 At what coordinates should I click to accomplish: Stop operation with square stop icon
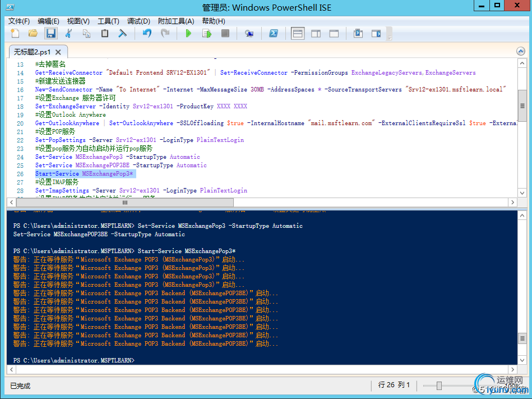pyautogui.click(x=225, y=33)
